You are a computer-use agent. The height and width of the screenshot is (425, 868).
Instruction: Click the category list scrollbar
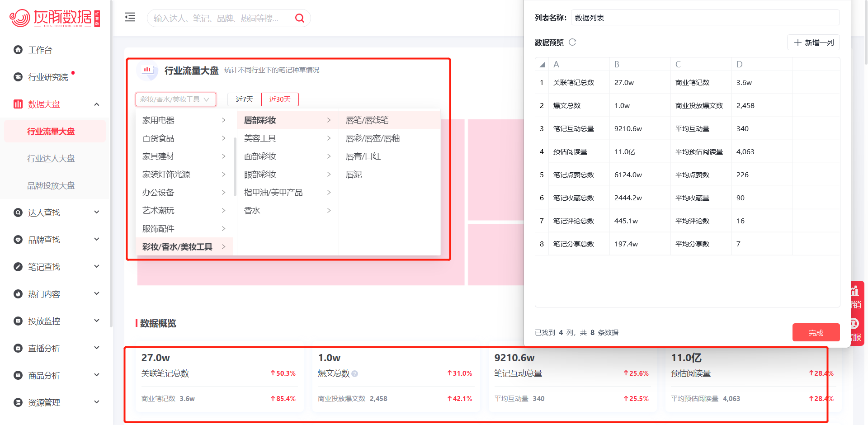tap(235, 167)
